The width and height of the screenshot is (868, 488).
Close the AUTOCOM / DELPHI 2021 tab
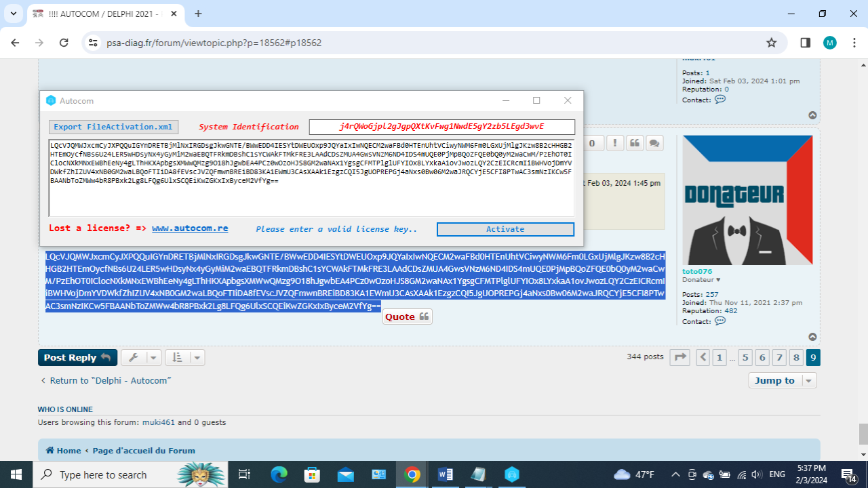(176, 14)
